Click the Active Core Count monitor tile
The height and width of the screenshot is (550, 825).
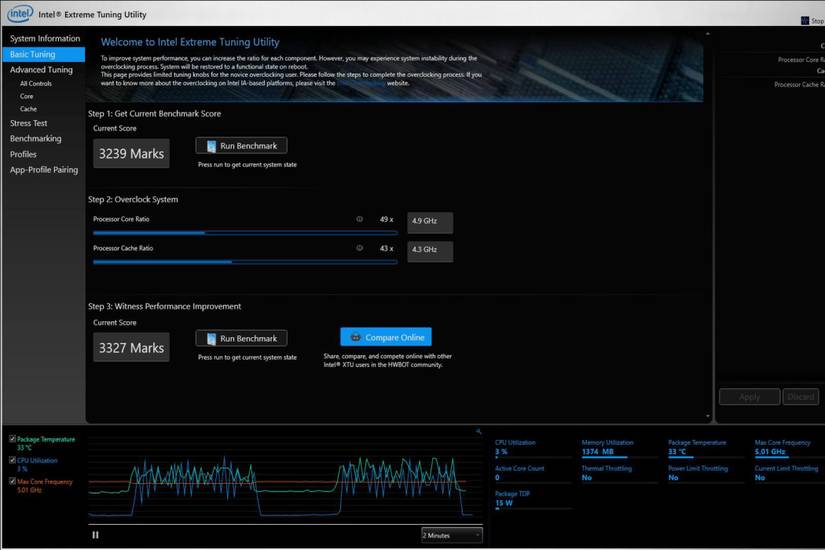tap(531, 473)
